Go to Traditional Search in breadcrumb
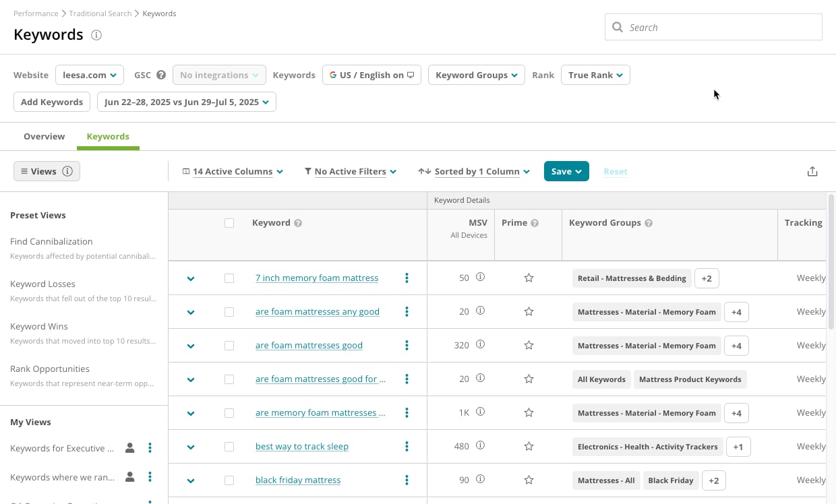This screenshot has height=504, width=836. pos(100,13)
